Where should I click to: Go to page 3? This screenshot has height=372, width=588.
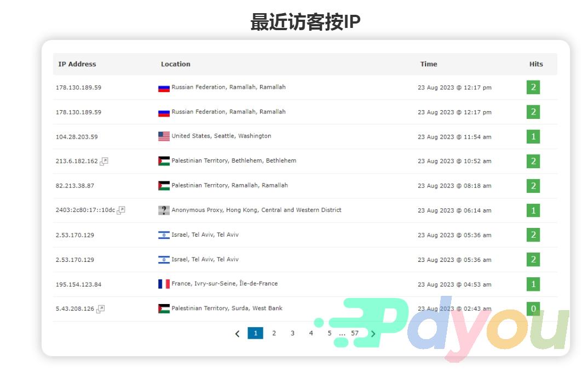pyautogui.click(x=292, y=333)
